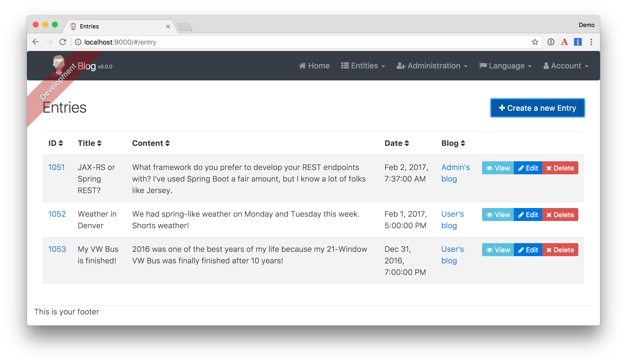Open Chrome three-dot menu

(591, 42)
